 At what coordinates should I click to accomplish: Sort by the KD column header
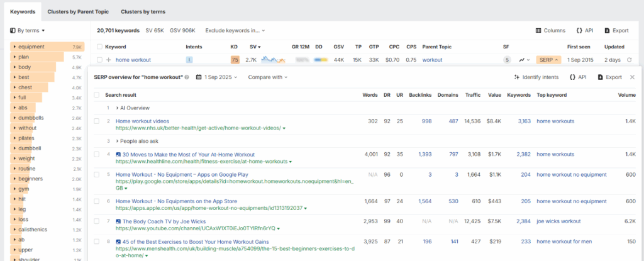234,47
